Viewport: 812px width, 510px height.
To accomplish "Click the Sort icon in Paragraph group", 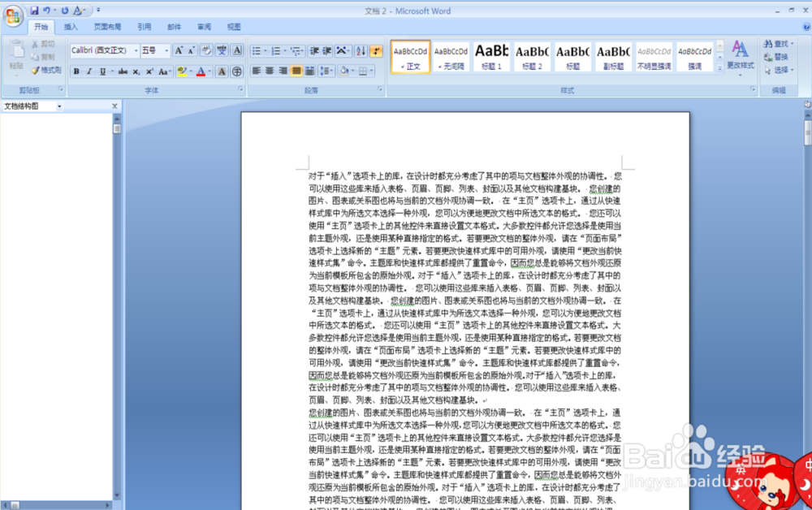I will pos(360,50).
